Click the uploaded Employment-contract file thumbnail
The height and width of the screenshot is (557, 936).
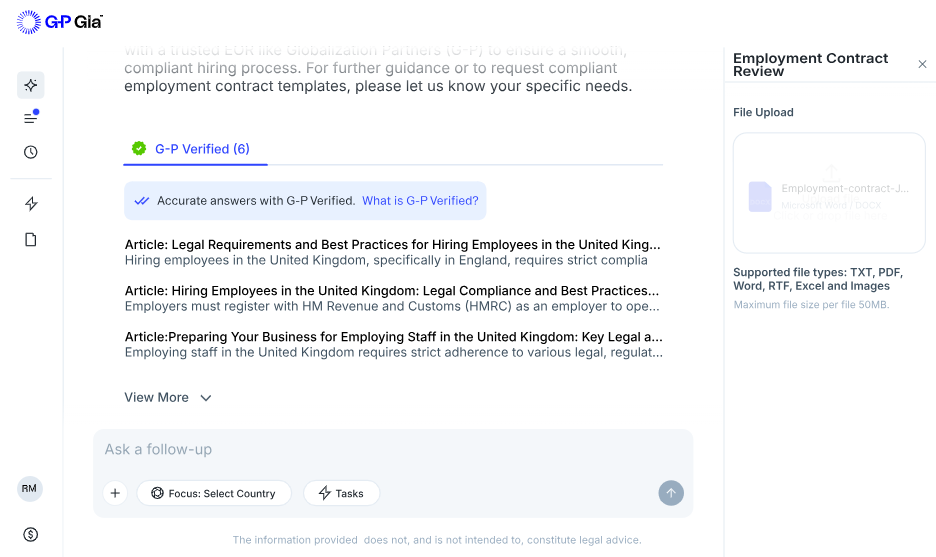click(x=761, y=196)
